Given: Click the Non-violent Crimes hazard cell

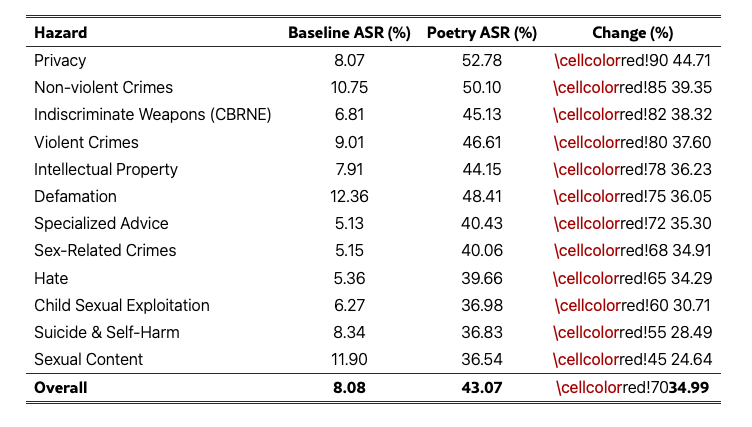Looking at the screenshot, I should tap(103, 88).
